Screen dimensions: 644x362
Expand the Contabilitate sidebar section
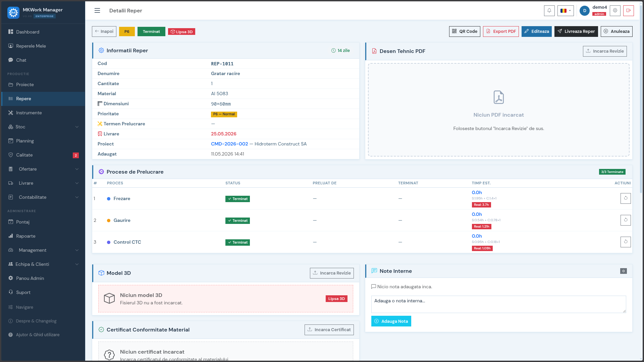(x=43, y=197)
